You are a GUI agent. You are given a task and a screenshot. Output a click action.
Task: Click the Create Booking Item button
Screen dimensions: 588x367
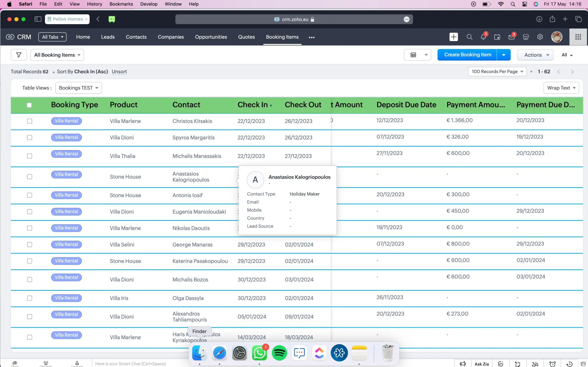coord(467,55)
